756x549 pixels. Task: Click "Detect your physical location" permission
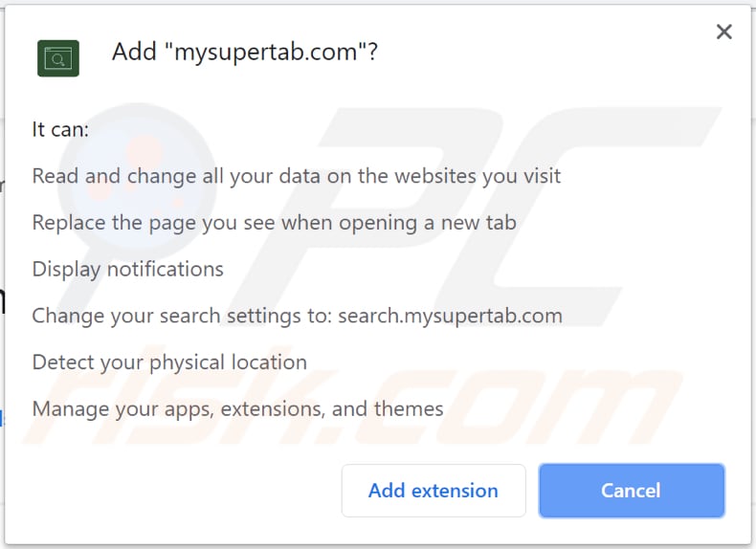click(169, 362)
